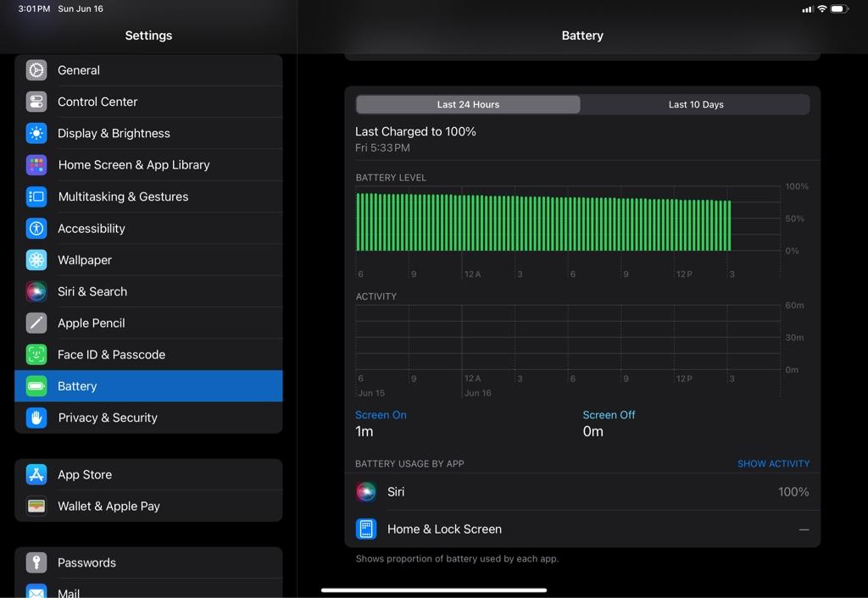Screen dimensions: 868x598
Task: Open Home & Lock Screen usage row
Action: [x=582, y=529]
